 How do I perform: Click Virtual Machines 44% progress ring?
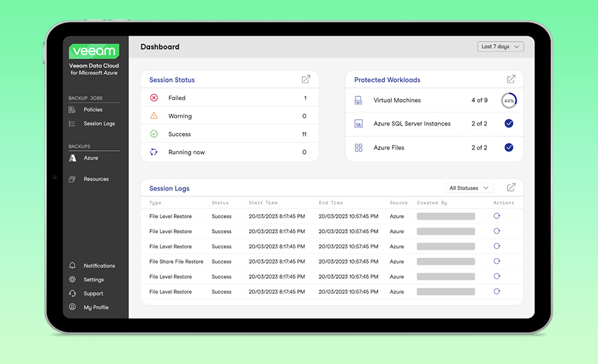pyautogui.click(x=509, y=100)
